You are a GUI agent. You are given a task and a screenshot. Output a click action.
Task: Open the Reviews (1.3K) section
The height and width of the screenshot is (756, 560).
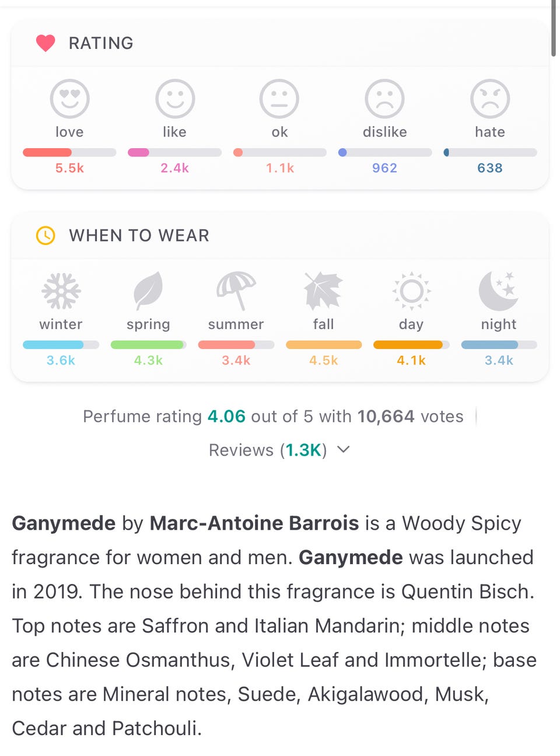[x=268, y=450]
